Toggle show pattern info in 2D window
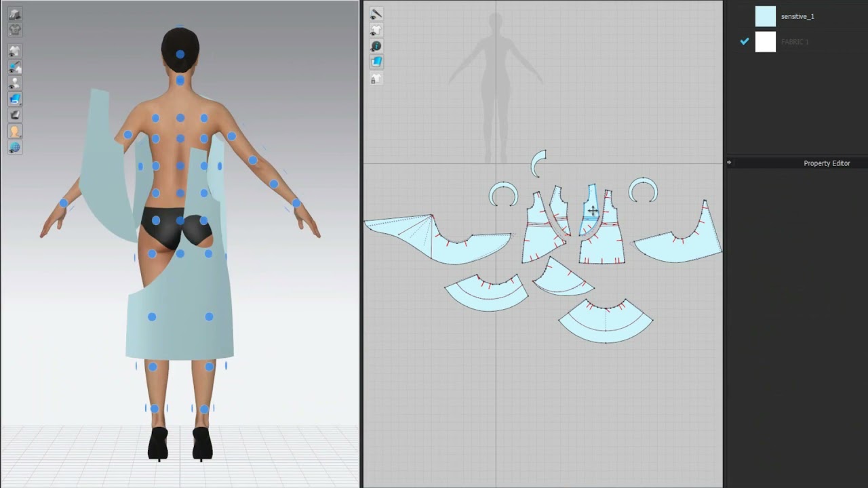This screenshot has width=868, height=488. pos(376,46)
